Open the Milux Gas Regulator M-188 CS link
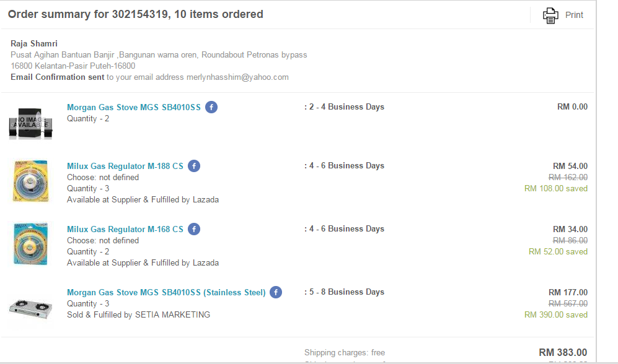This screenshot has width=618, height=364. click(x=125, y=166)
